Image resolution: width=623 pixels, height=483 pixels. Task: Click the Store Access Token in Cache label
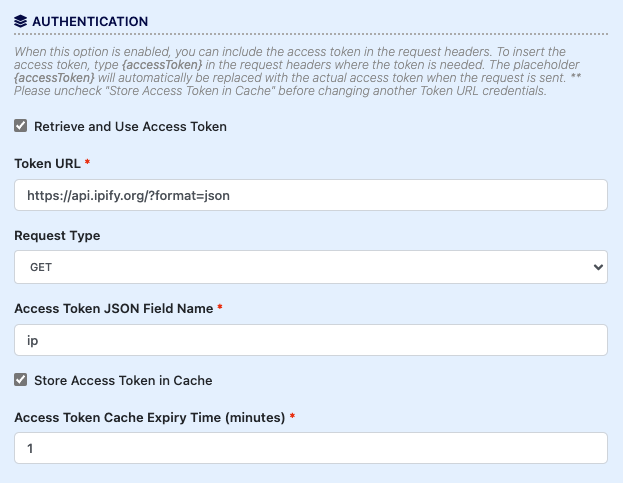[x=123, y=381]
